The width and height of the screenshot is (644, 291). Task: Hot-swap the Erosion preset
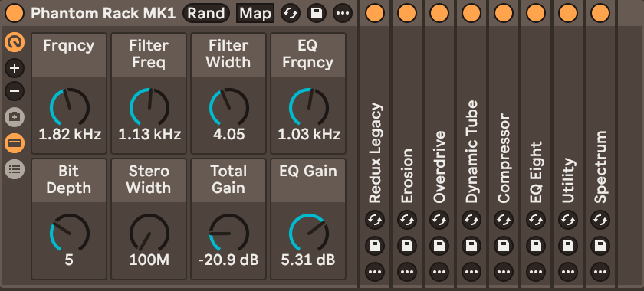[407, 220]
